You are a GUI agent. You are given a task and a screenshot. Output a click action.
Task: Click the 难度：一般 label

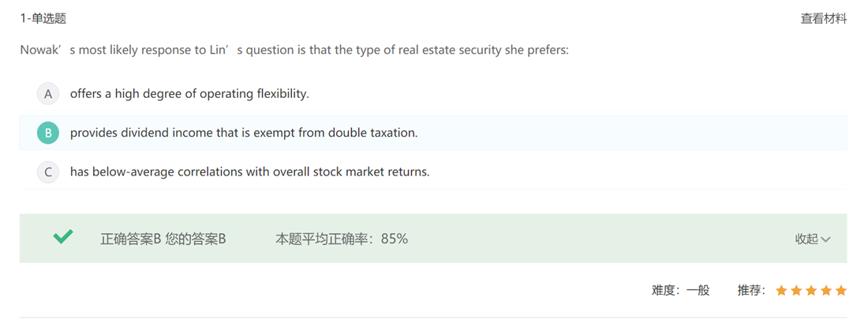click(680, 291)
